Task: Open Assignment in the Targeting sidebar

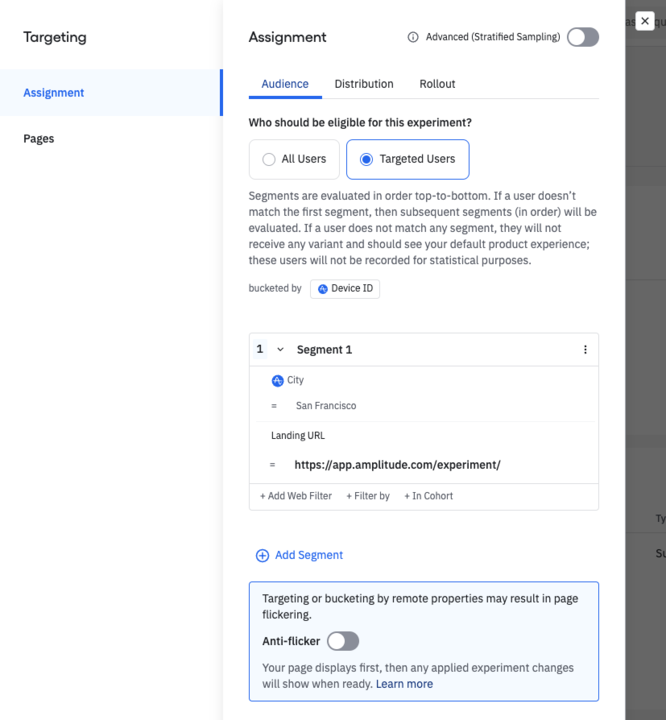Action: click(x=111, y=93)
